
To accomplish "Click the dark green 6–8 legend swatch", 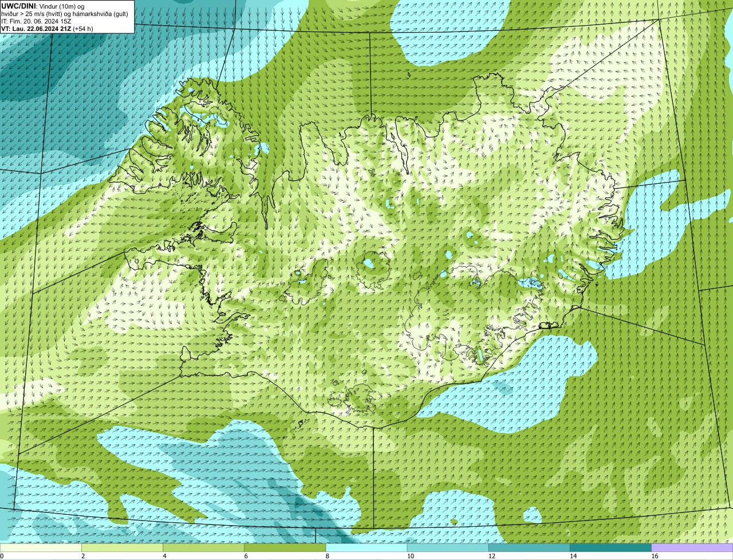I will [285, 547].
